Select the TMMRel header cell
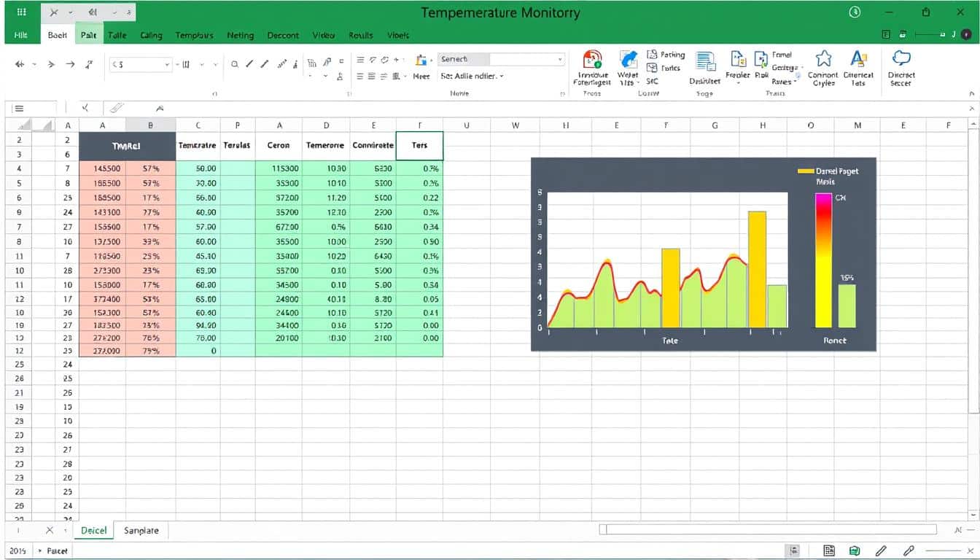 pyautogui.click(x=127, y=146)
